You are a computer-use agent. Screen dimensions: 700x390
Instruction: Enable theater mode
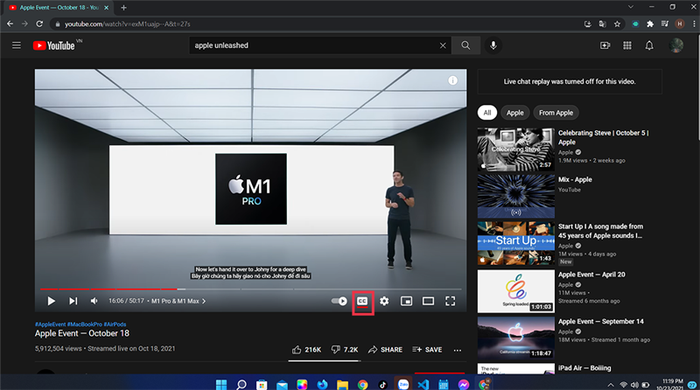[x=428, y=301]
